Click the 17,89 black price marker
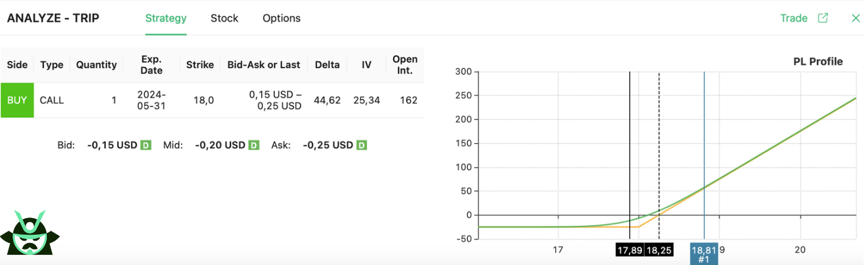This screenshot has height=265, width=868. [630, 250]
